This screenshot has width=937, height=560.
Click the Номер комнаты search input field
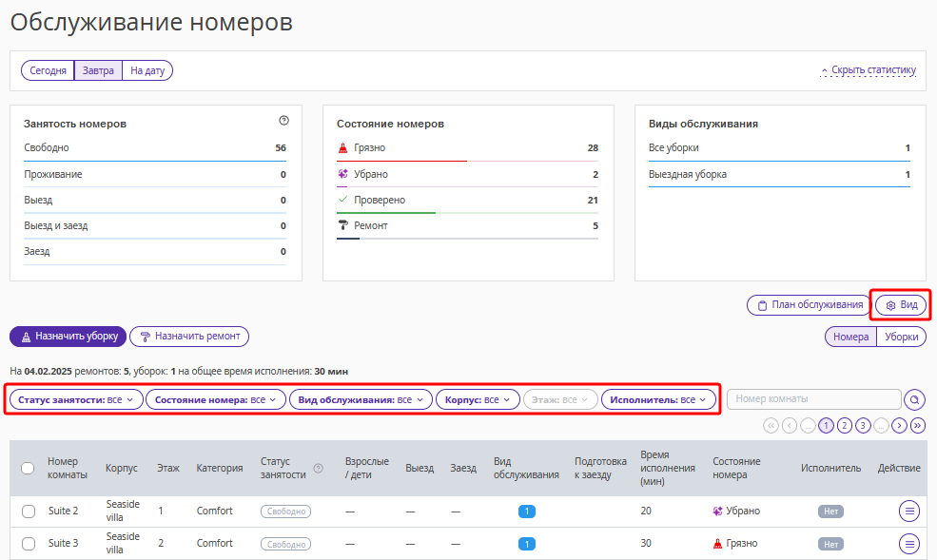pyautogui.click(x=814, y=398)
